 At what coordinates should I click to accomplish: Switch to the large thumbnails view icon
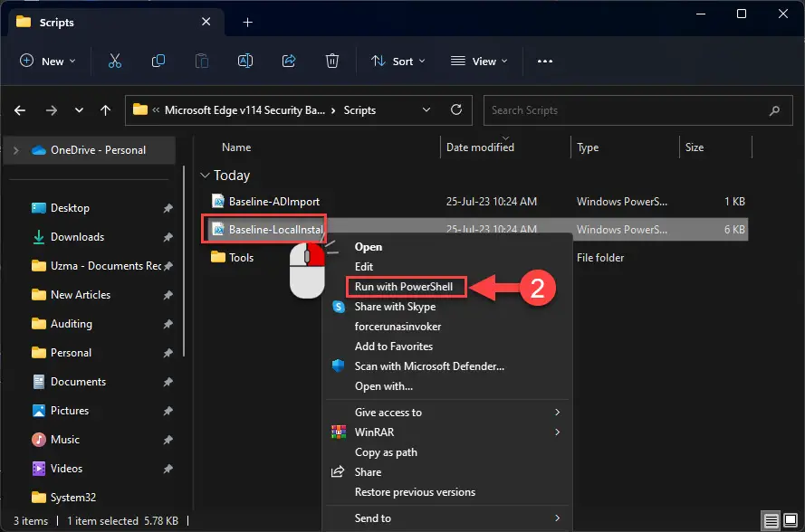point(791,520)
